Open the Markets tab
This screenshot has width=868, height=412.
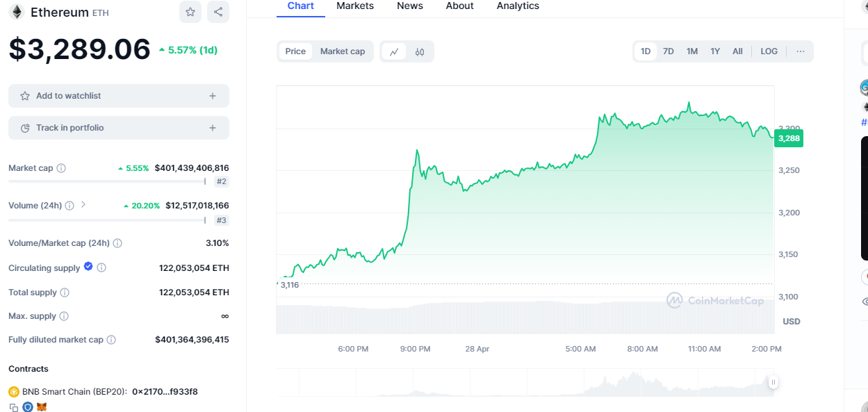tap(355, 6)
